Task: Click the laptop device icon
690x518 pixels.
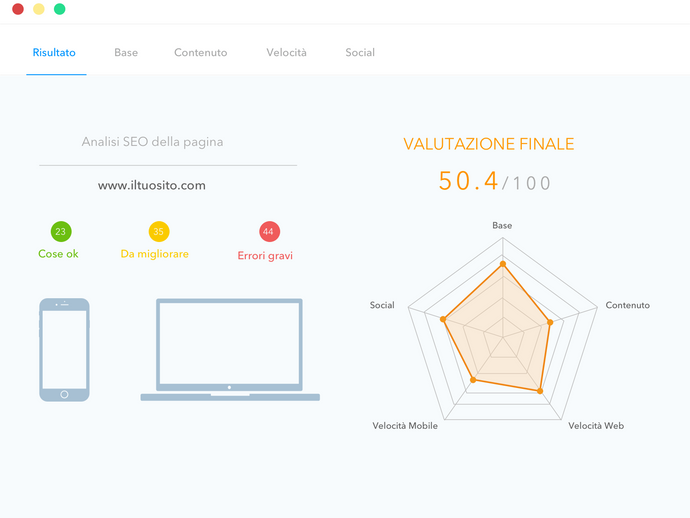Action: 230,350
